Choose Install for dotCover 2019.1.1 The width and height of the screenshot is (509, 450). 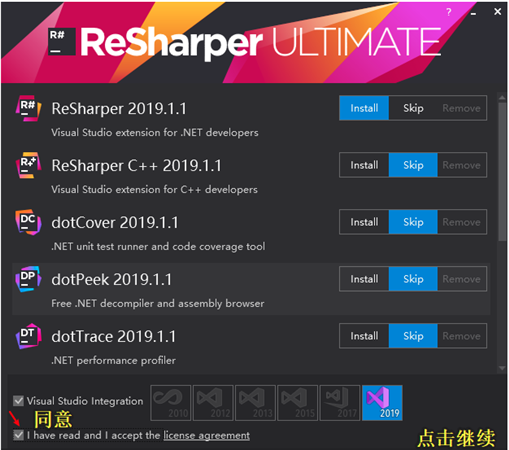(364, 222)
